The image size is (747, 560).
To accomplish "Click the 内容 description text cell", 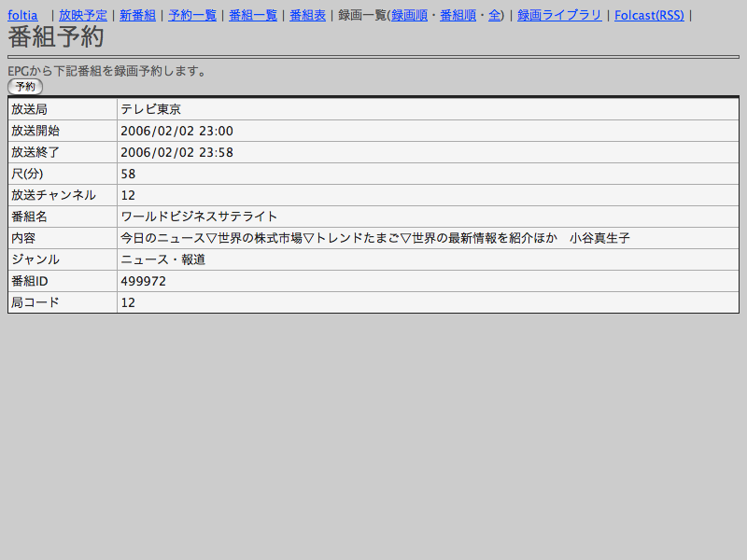I will click(x=374, y=238).
